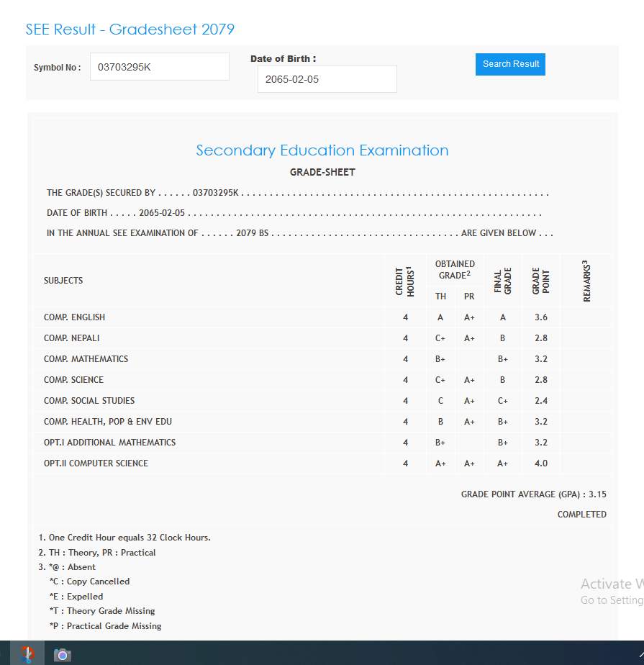The height and width of the screenshot is (665, 644).
Task: Select the COMP. ENGLISH subject row
Action: [74, 317]
